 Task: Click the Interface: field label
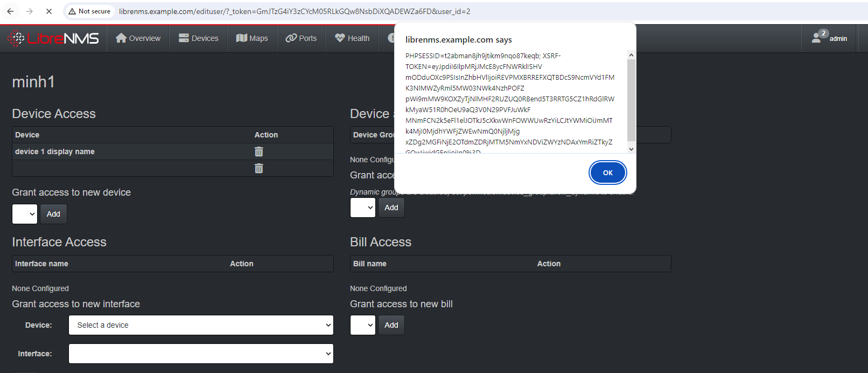point(35,354)
